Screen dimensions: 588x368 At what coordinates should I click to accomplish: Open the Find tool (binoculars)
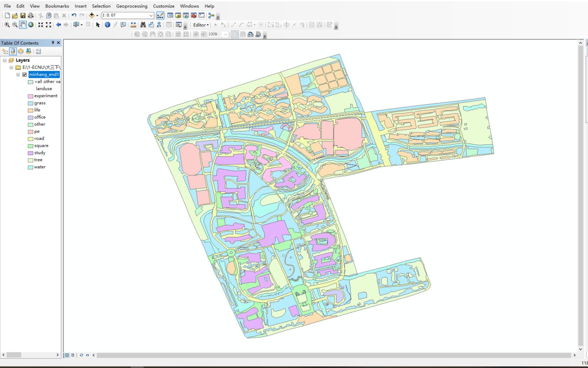coord(143,25)
